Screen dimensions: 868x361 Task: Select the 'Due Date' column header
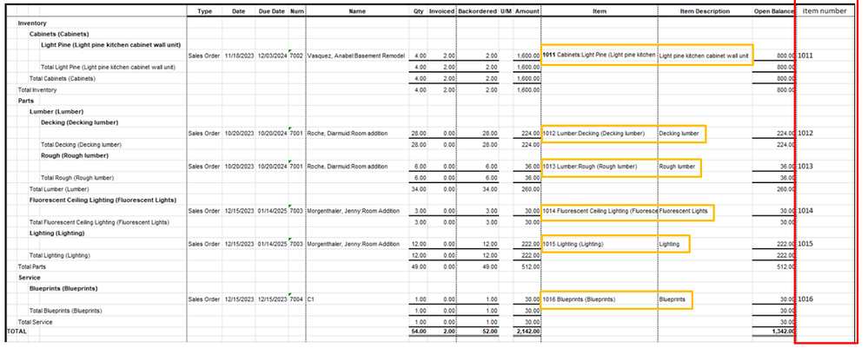click(x=271, y=11)
